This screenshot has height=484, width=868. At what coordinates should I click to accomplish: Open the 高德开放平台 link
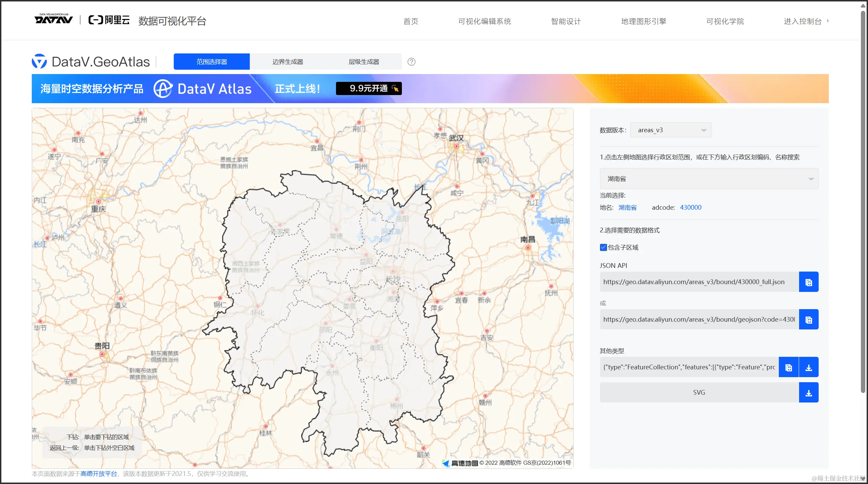coord(98,474)
